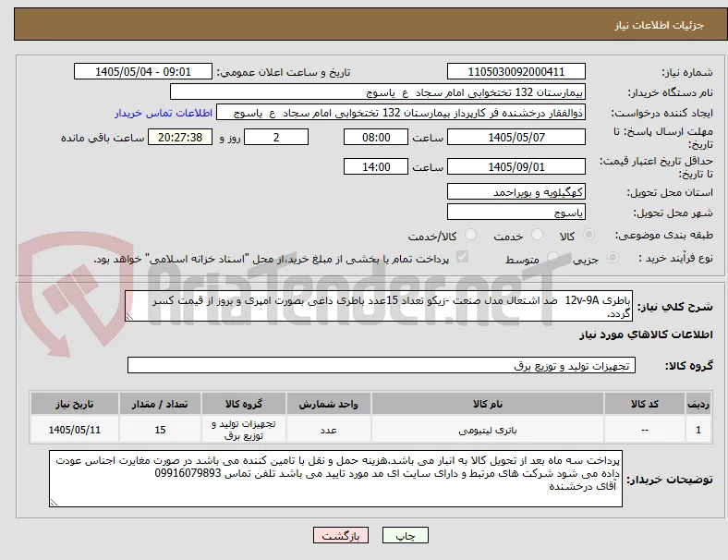Click the need date cell 1405/05/11
The image size is (728, 560).
click(x=75, y=430)
